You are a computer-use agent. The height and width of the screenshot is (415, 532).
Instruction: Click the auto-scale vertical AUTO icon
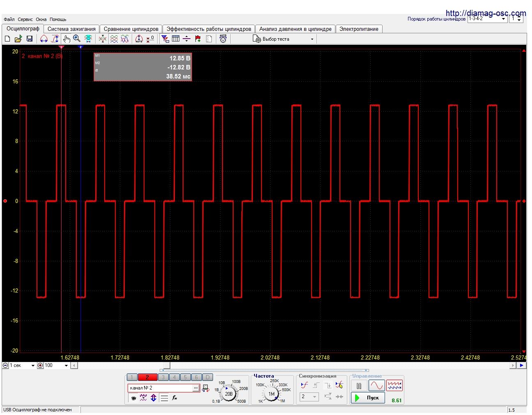(139, 39)
